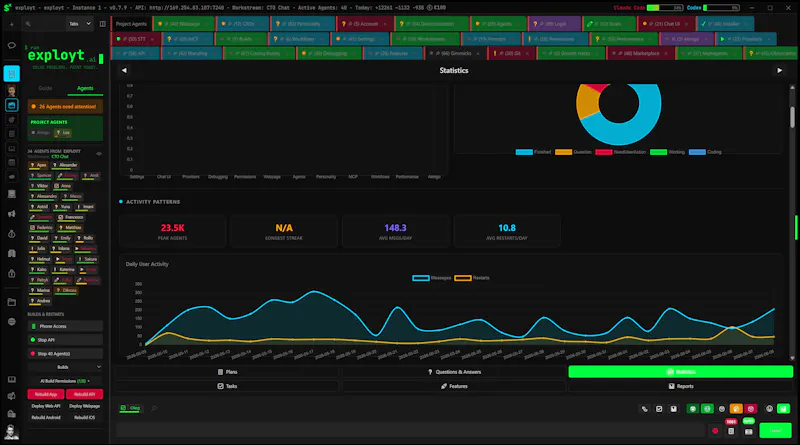The image size is (800, 445).
Task: Open the globe icon in left sidebar
Action: (x=12, y=322)
